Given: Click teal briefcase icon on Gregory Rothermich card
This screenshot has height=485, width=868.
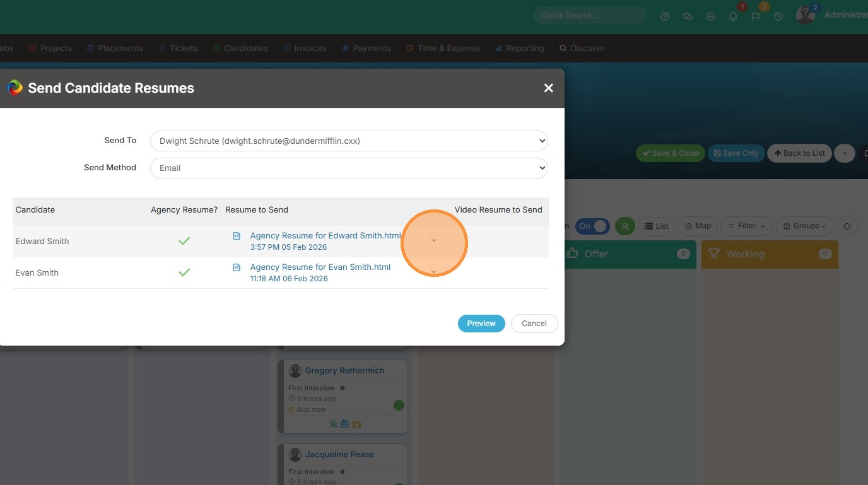Looking at the screenshot, I should click(x=344, y=424).
